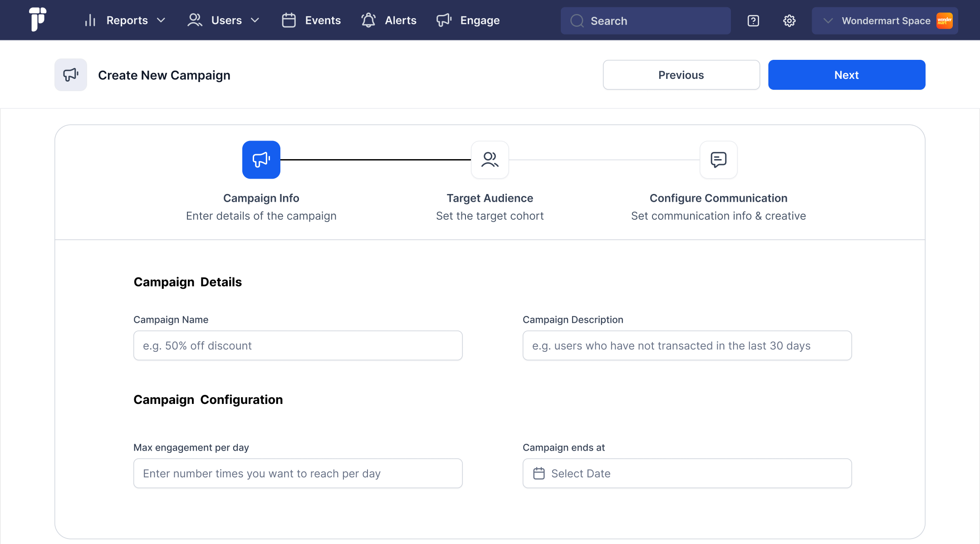Go to the Events page

click(311, 20)
